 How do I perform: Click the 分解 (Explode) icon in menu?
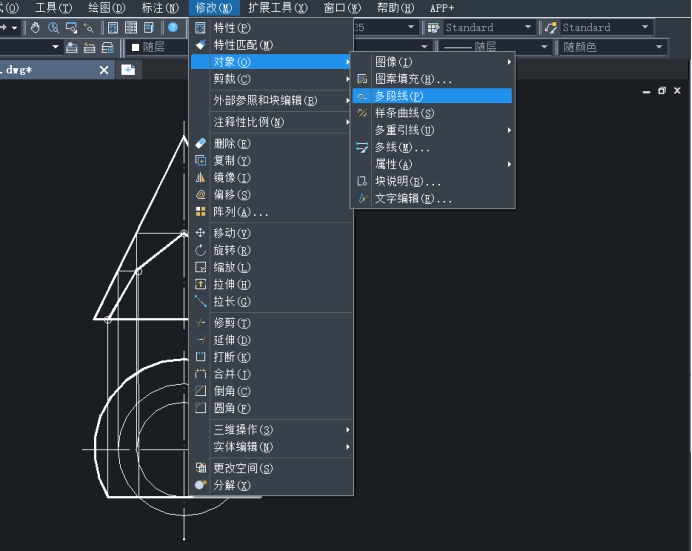[201, 485]
